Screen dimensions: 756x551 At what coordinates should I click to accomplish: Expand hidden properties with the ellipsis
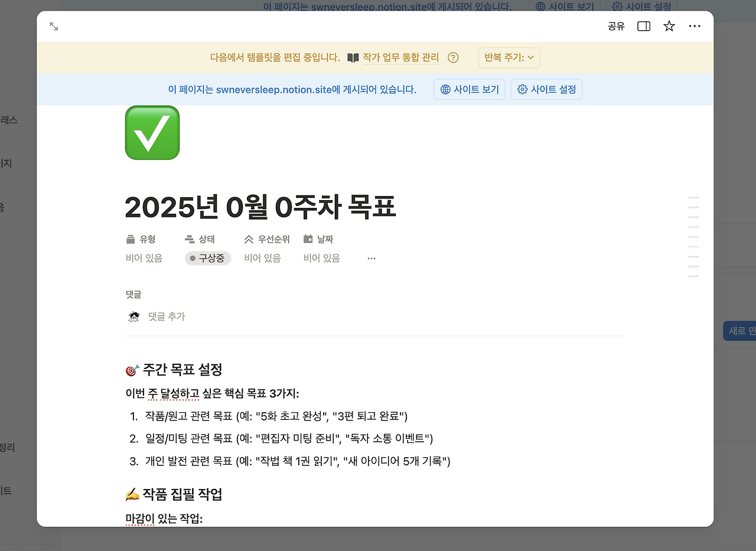tap(371, 258)
